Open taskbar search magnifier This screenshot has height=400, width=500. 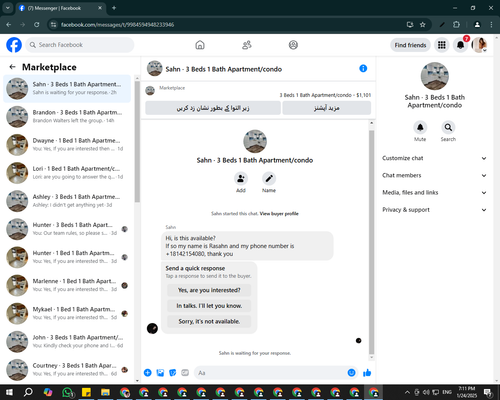tap(28, 392)
